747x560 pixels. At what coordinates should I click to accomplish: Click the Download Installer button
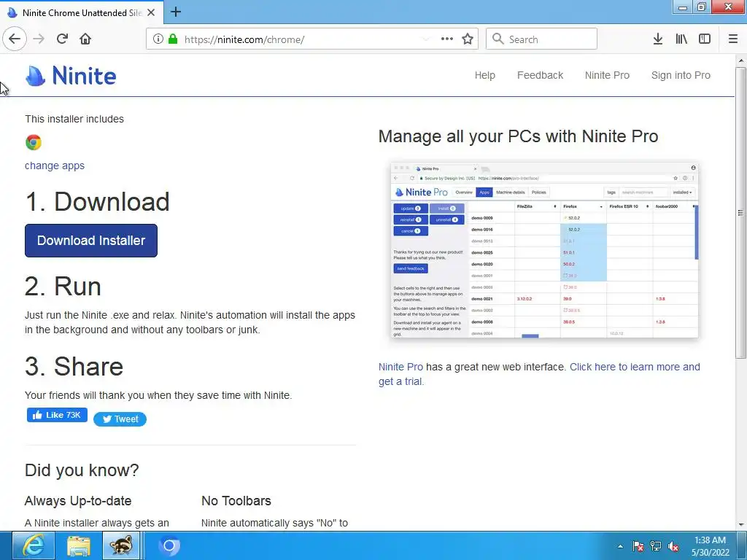pos(91,241)
